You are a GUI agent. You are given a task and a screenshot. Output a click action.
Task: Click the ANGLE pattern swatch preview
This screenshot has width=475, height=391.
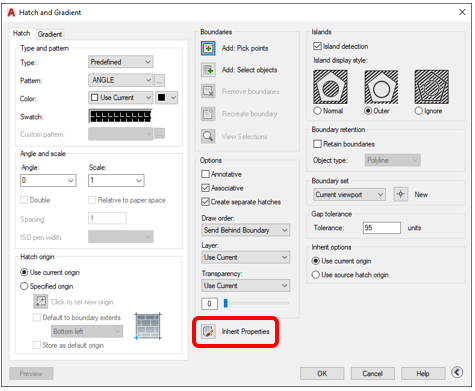click(x=120, y=116)
